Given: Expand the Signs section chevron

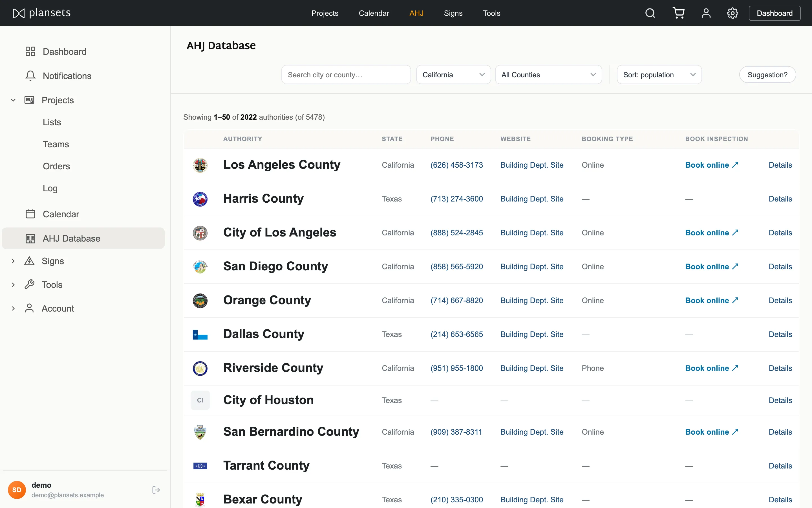Looking at the screenshot, I should point(13,261).
